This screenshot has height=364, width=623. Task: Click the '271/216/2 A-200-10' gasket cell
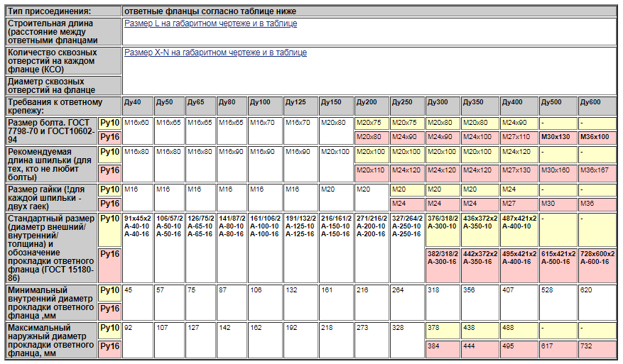pos(372,248)
